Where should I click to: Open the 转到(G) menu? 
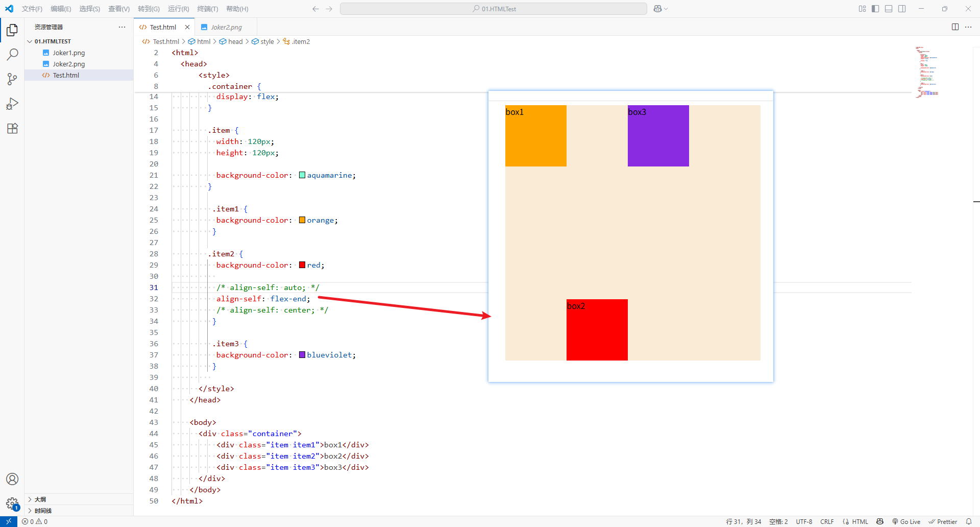[149, 9]
